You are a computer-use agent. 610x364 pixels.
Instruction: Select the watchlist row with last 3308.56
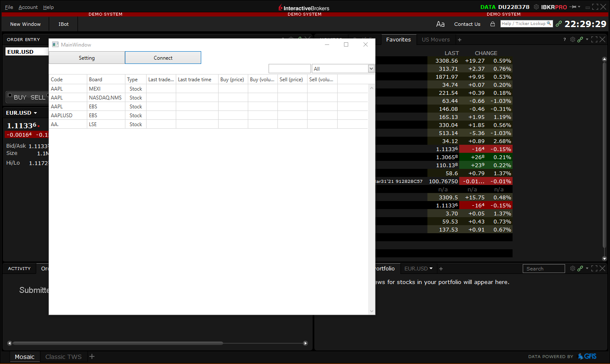click(444, 61)
